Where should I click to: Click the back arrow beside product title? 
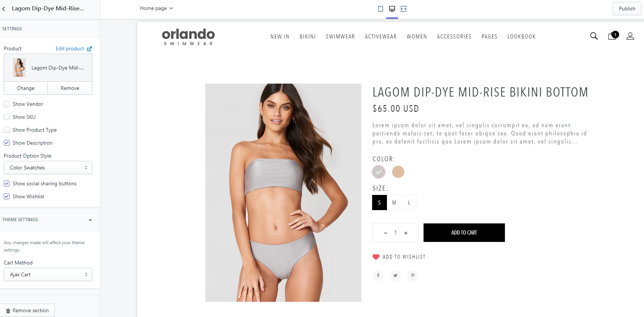point(4,9)
